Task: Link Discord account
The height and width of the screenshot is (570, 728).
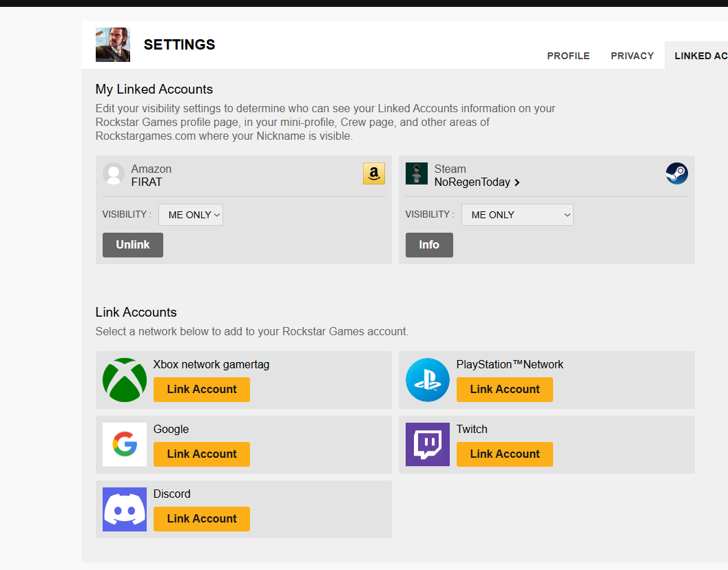Action: pos(202,519)
